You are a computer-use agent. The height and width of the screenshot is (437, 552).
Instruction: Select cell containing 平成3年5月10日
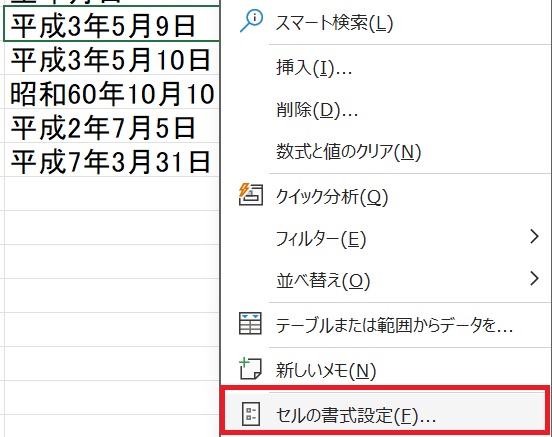pyautogui.click(x=111, y=58)
